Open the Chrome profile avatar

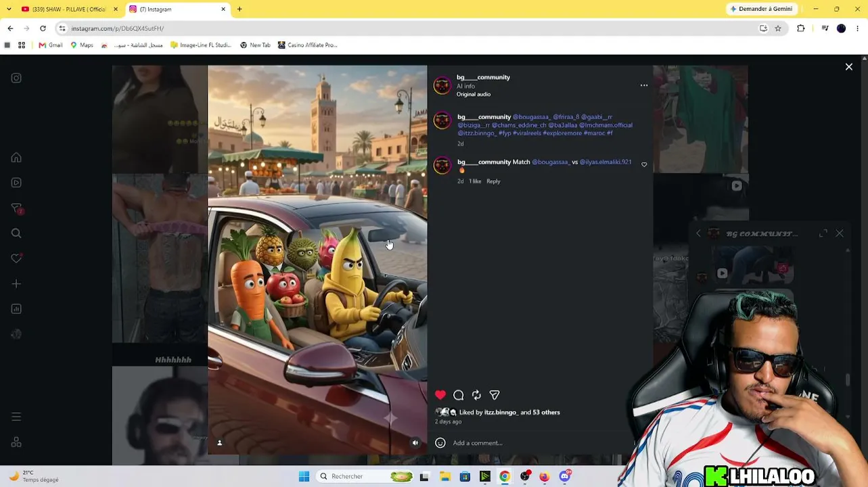tap(842, 28)
